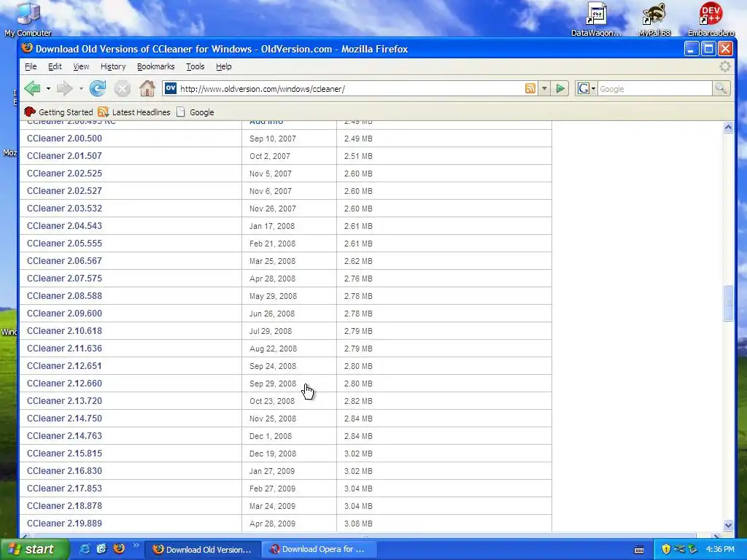Click the network connection tray icon

point(679,549)
